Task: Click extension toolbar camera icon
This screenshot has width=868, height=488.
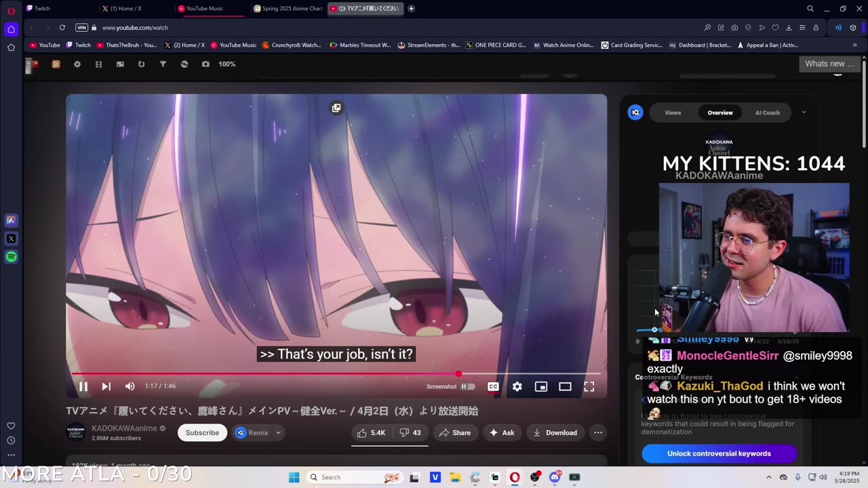Action: click(x=205, y=64)
